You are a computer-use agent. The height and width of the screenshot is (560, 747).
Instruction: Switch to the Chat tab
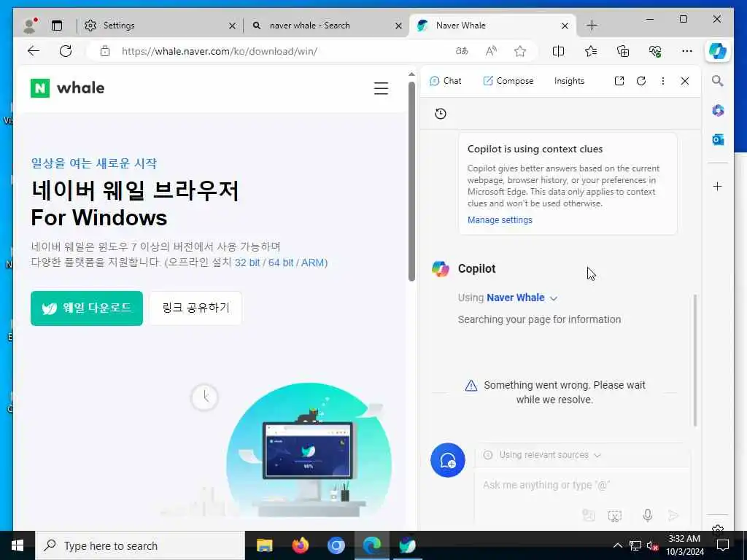tap(446, 81)
